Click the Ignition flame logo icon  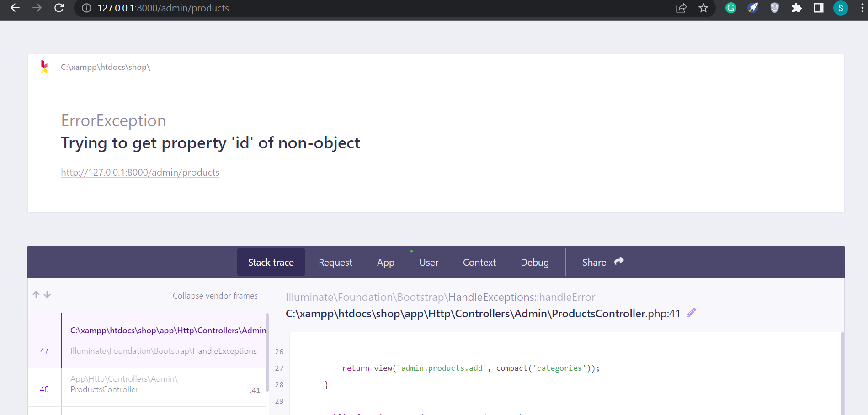click(x=44, y=67)
